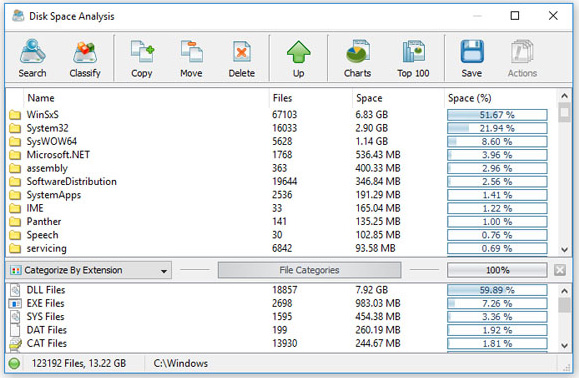
Task: Click the Move files icon
Action: click(x=191, y=58)
